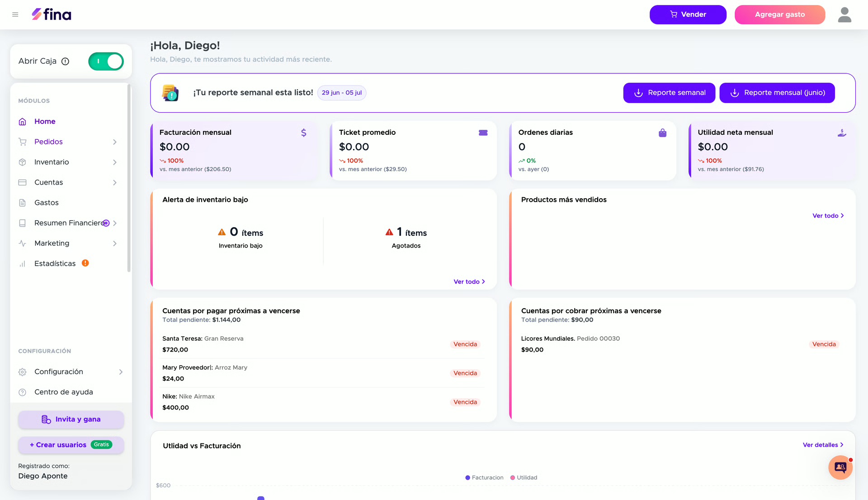This screenshot has height=500, width=868.
Task: Expand the Marketing submenu chevron
Action: click(x=115, y=243)
